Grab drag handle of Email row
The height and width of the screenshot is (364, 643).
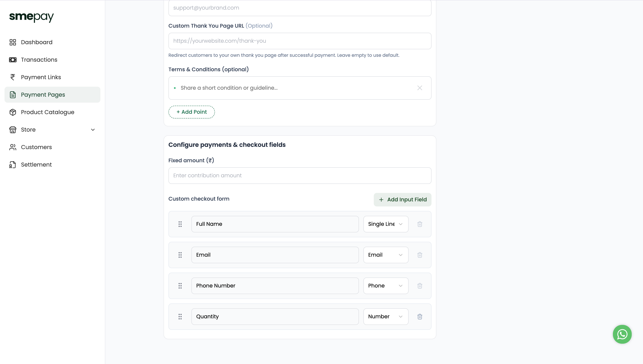tap(180, 255)
